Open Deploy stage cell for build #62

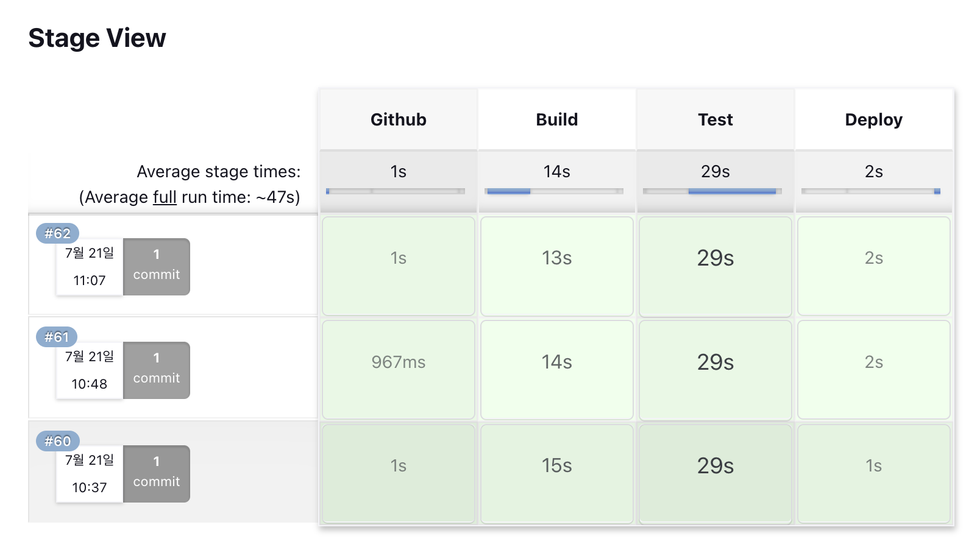(874, 266)
